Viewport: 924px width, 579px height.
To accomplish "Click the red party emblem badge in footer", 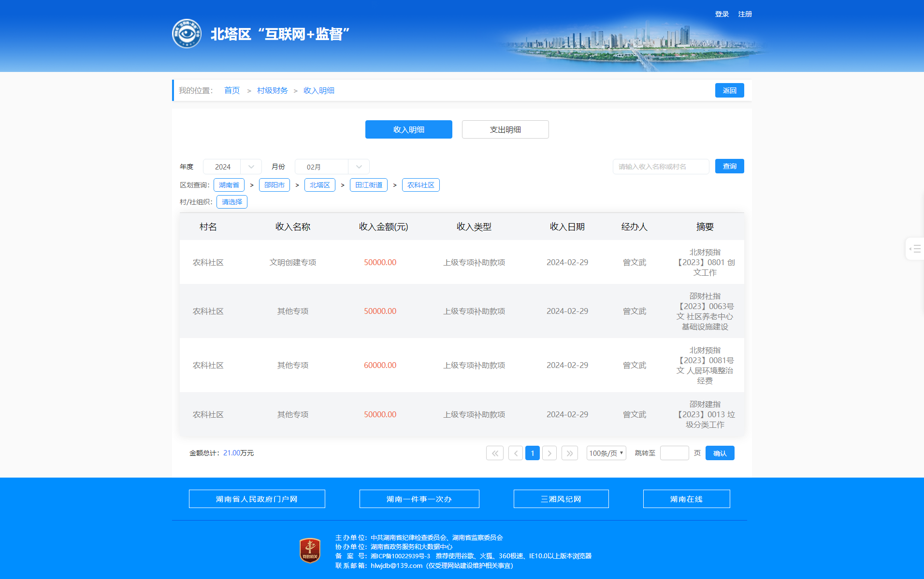I will click(x=310, y=551).
